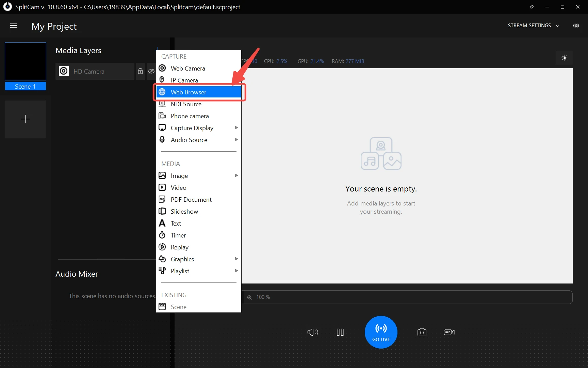Click the HD Camera layer icon
The height and width of the screenshot is (368, 588).
[64, 71]
